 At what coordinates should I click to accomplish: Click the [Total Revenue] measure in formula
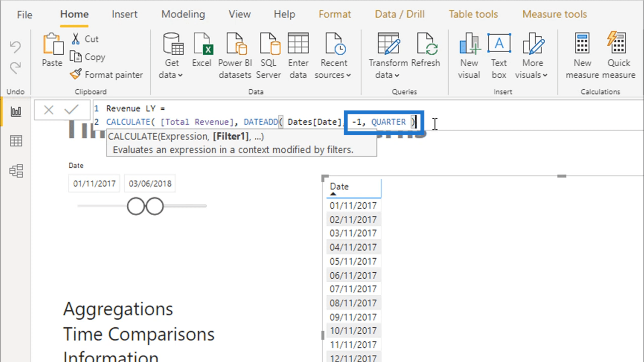(196, 122)
